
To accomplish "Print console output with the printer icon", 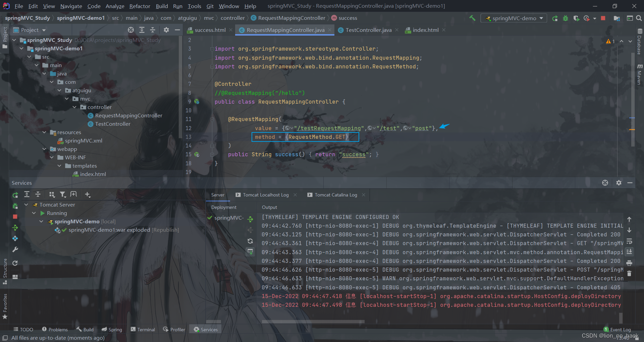I will coord(629,263).
